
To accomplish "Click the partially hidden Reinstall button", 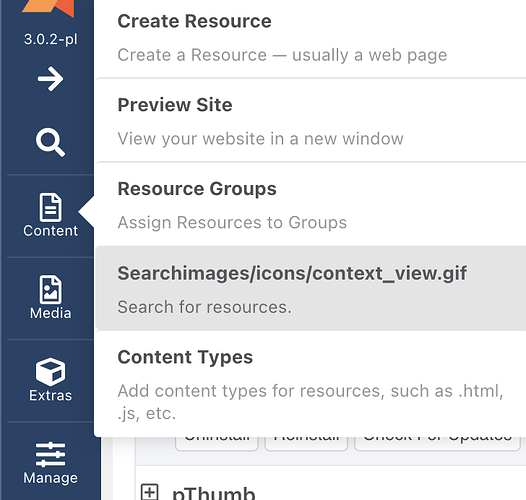I will coord(306,443).
